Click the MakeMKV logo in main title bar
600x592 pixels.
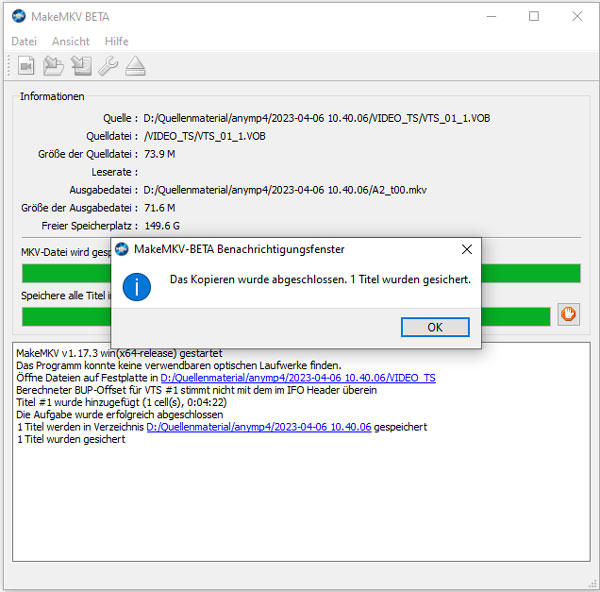pyautogui.click(x=18, y=16)
